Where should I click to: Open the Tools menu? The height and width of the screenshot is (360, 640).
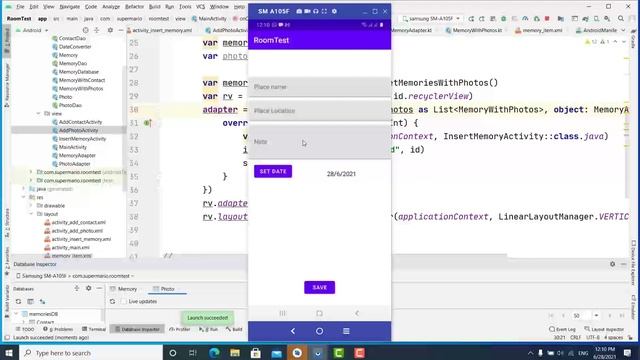185,7
